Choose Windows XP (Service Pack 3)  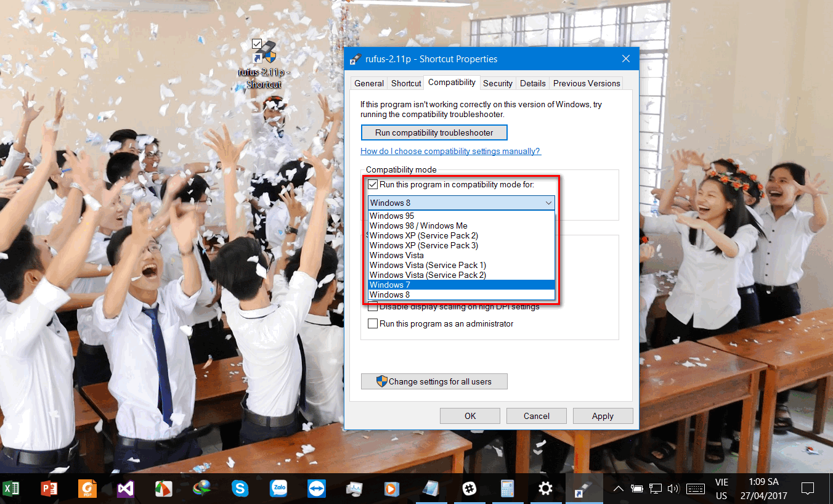tap(461, 245)
